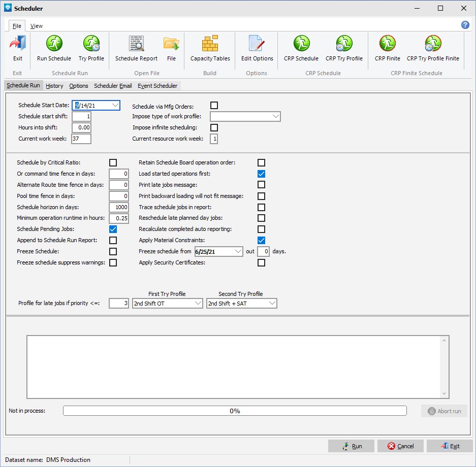The image size is (476, 467).
Task: Tick the Freeze Schedule checkbox
Action: (x=113, y=252)
